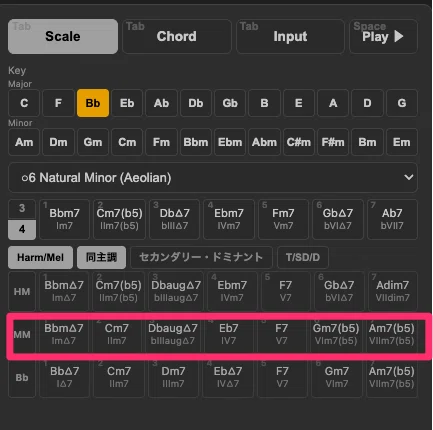Image resolution: width=433 pixels, height=430 pixels.
Task: Select Adim7 in the HM row
Action: click(x=392, y=291)
